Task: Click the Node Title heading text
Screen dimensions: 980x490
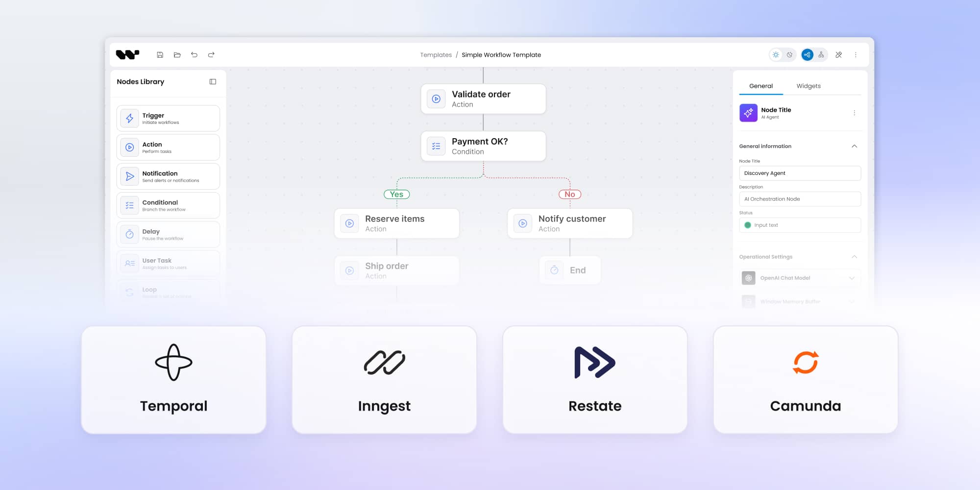Action: click(776, 110)
